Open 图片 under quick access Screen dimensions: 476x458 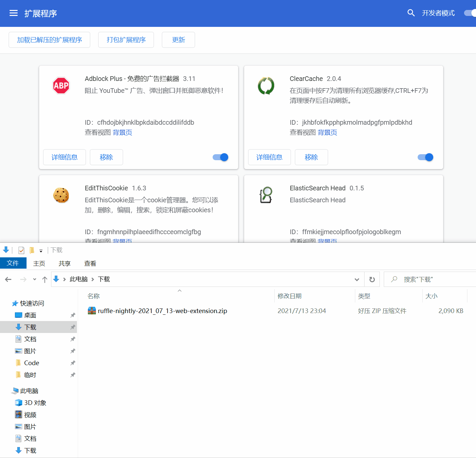coord(30,351)
